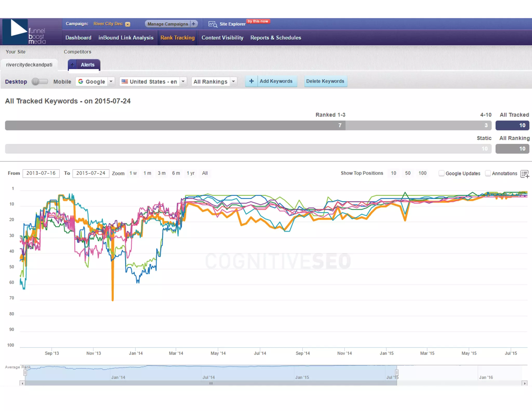
Task: Switch to inBound Link Analysis tab
Action: 126,38
